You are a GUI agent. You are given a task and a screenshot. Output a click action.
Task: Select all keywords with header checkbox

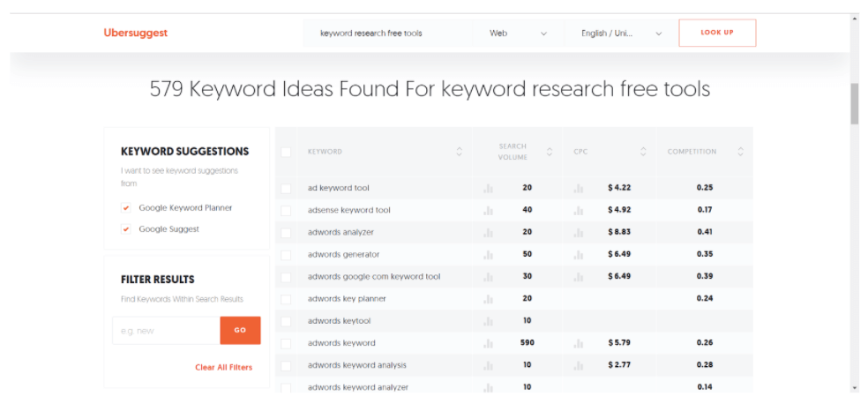286,152
